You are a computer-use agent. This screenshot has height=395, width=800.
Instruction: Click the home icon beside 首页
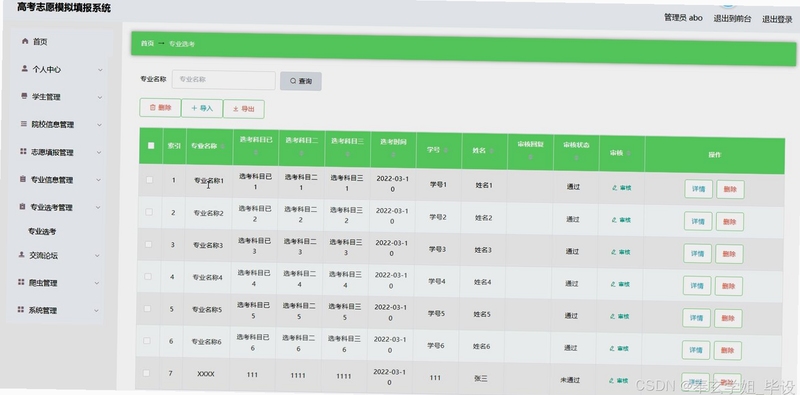point(25,41)
